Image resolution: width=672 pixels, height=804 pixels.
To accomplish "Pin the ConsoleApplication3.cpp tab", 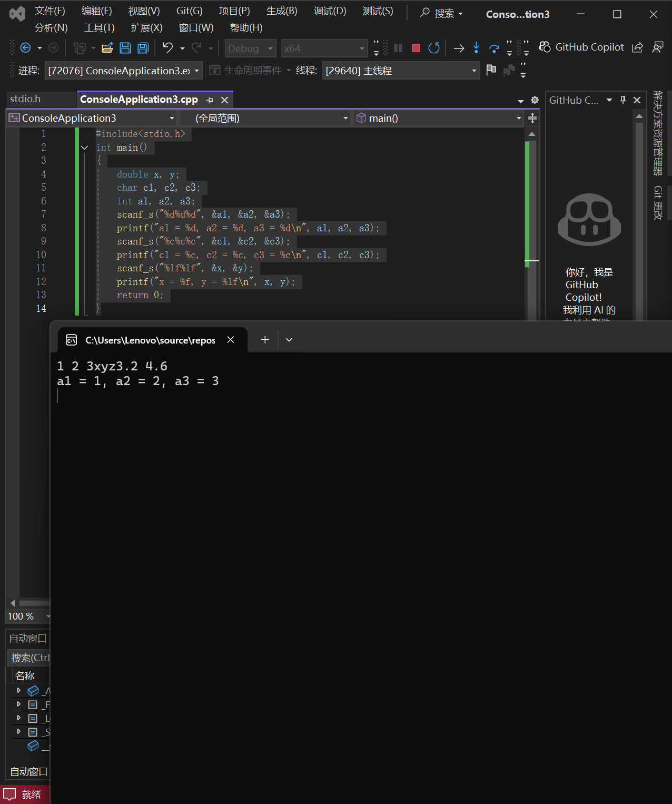I will tap(210, 100).
